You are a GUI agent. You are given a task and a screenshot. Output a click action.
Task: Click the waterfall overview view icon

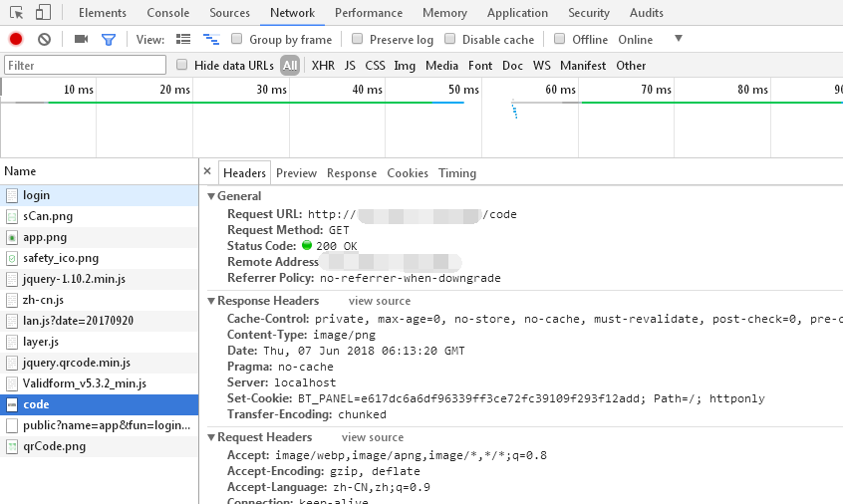(210, 40)
